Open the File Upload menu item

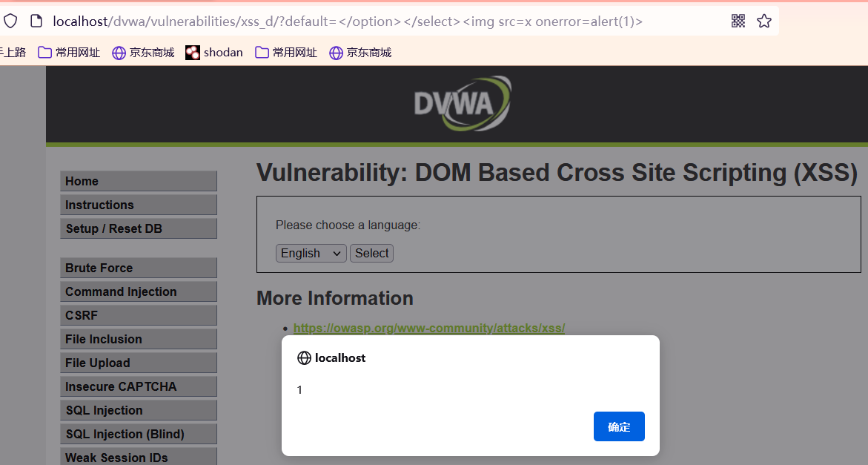click(x=138, y=363)
